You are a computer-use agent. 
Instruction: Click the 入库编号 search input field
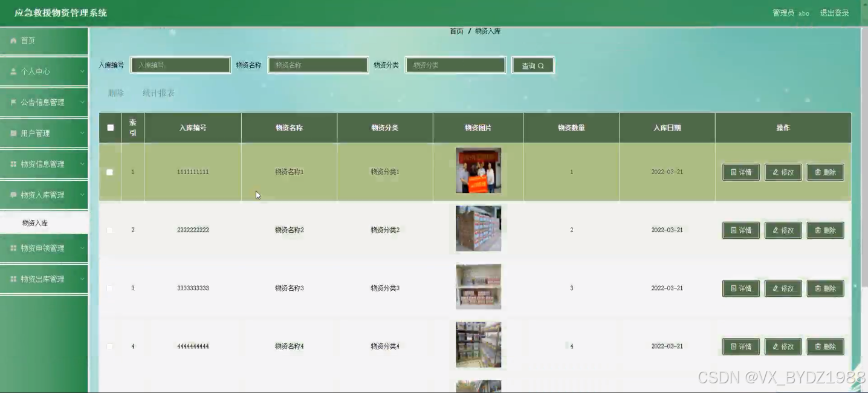(181, 65)
